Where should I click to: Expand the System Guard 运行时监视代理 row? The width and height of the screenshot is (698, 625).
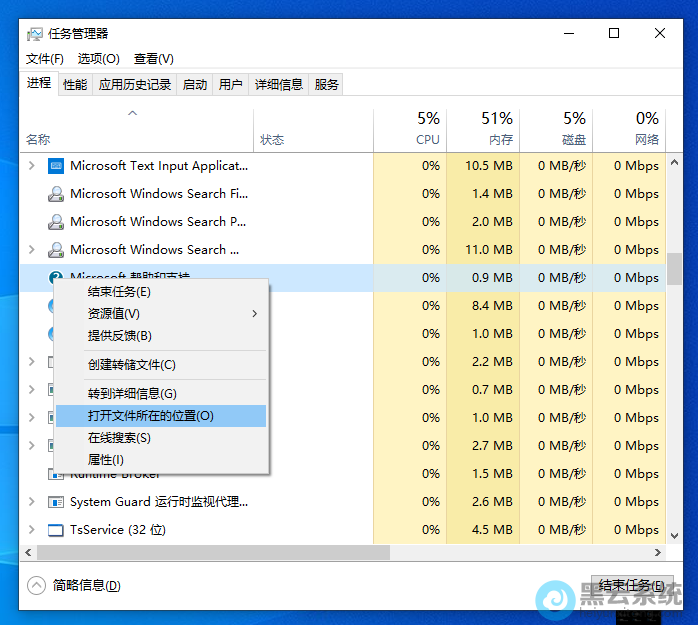tap(32, 502)
